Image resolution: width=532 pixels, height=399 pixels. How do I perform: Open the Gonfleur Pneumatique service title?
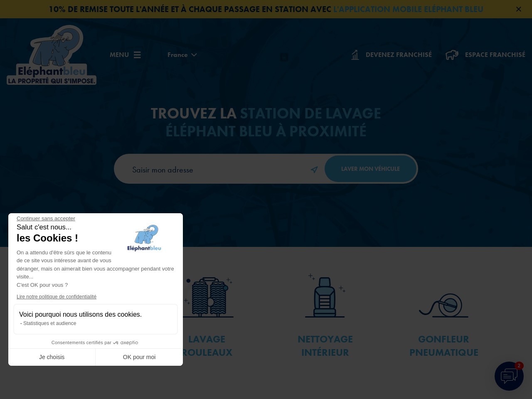[x=443, y=346]
